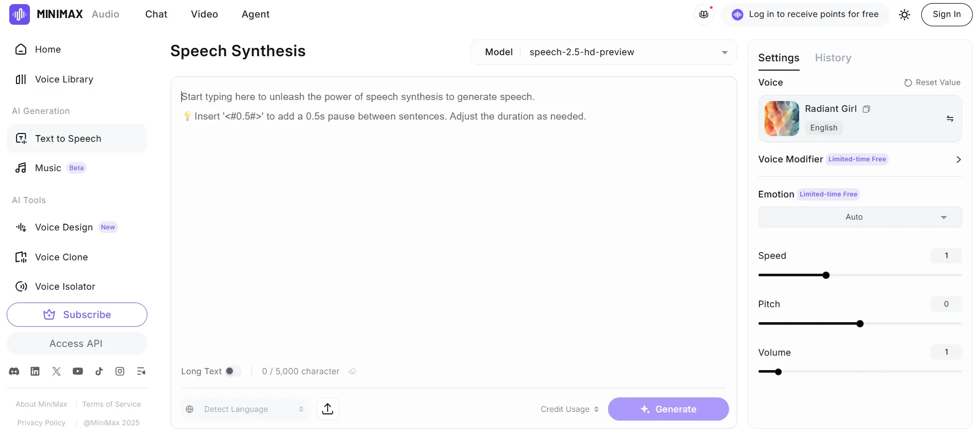Image resolution: width=980 pixels, height=434 pixels.
Task: Clear text with the eraser icon
Action: [x=352, y=371]
